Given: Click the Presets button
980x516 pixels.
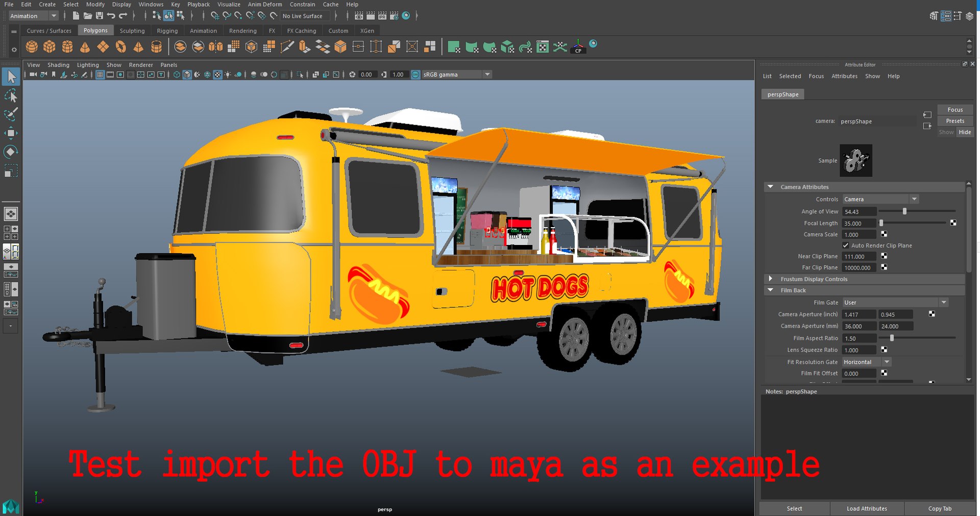Looking at the screenshot, I should pos(955,121).
